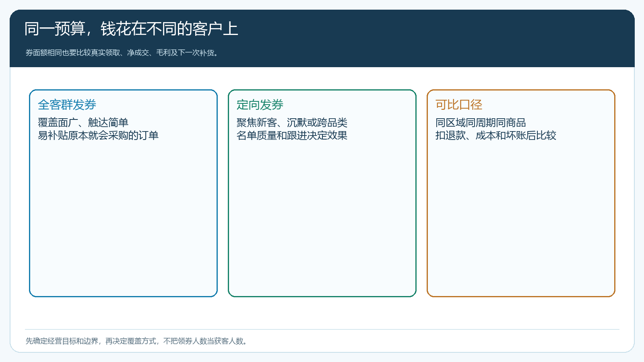
Task: Click the line 名单质量和跟进决定效果
Action: point(292,135)
